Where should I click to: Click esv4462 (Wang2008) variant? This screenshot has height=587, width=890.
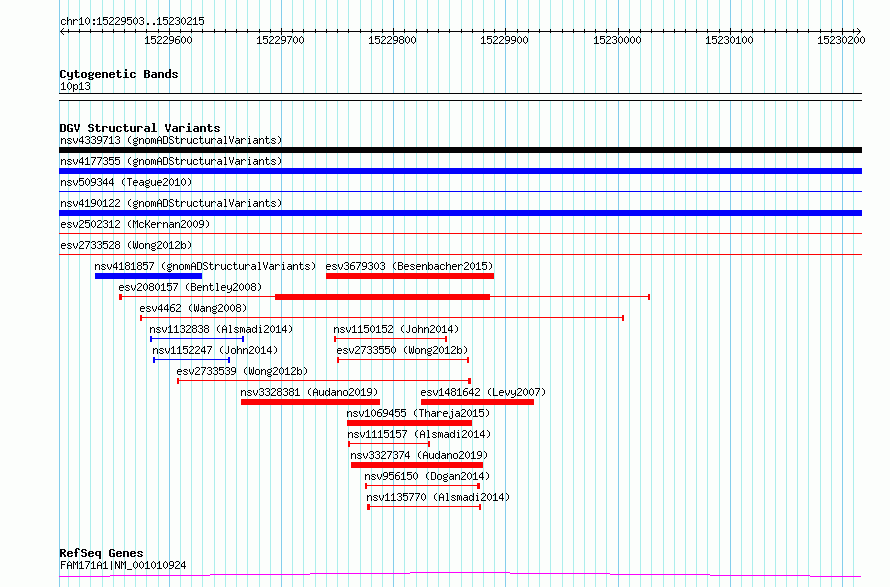tap(193, 308)
